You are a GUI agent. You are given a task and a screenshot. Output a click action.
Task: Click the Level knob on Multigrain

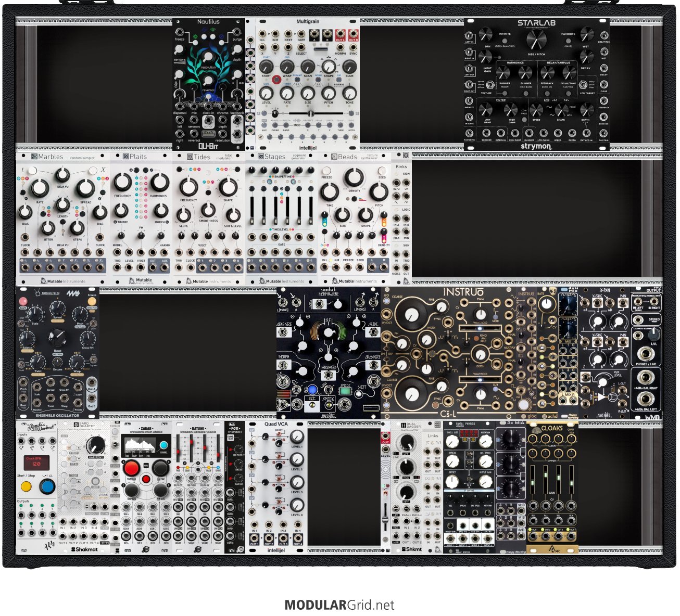pos(266,93)
